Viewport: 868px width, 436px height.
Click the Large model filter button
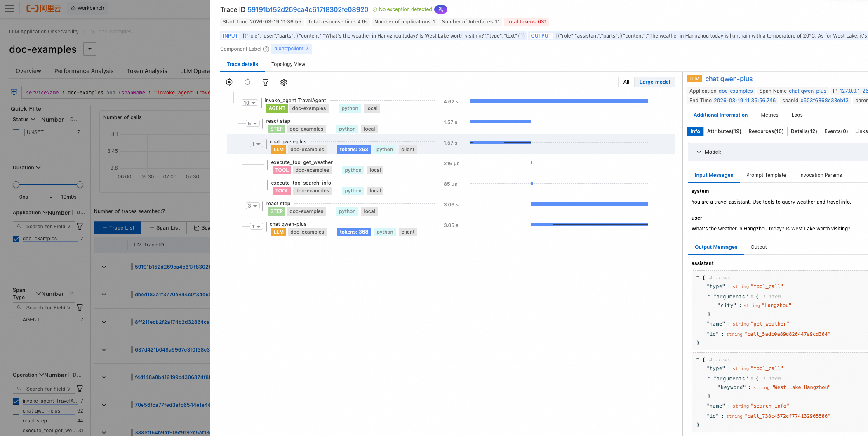[x=655, y=82]
